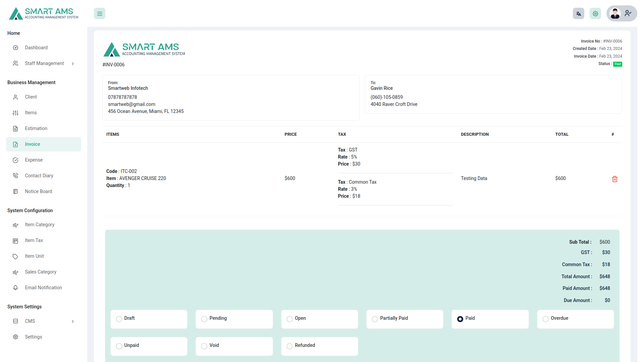Open Estimation via its document icon

pos(15,128)
